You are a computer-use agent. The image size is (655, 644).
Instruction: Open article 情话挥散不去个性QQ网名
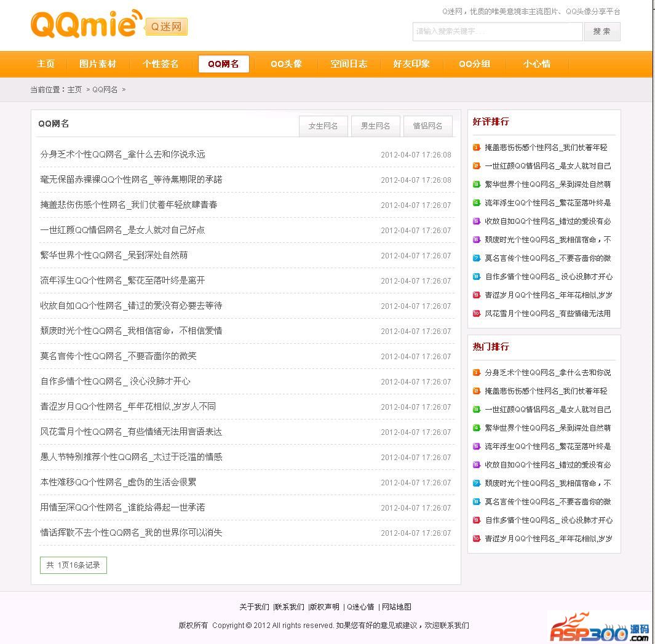pyautogui.click(x=131, y=533)
